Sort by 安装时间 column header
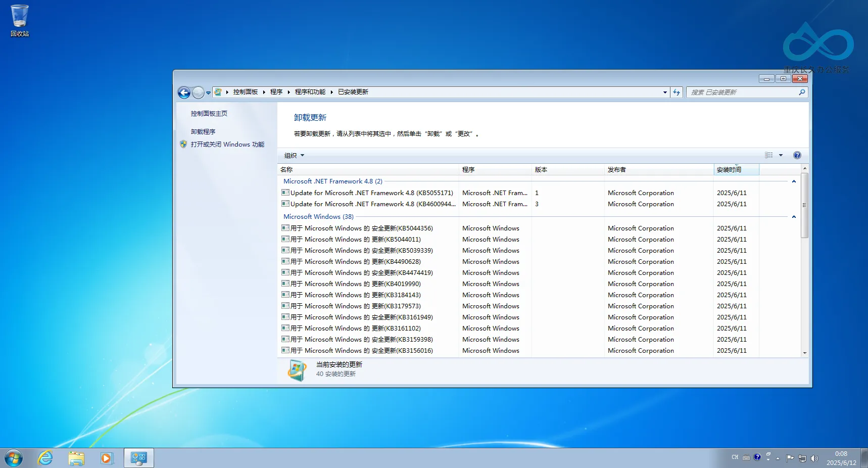 737,170
